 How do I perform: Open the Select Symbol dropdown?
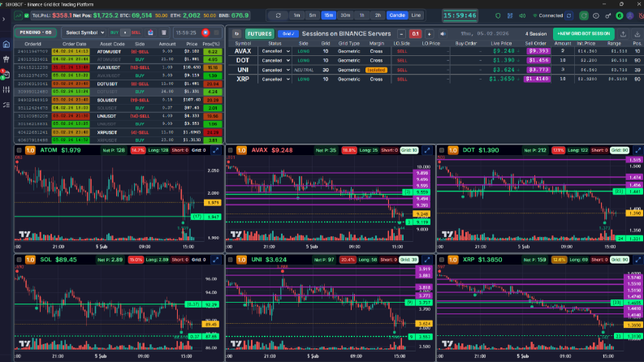point(84,32)
